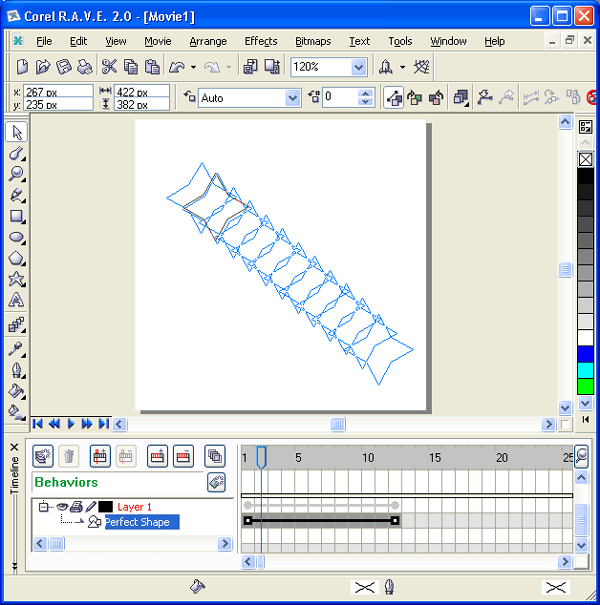Pick the green color swatch

pos(585,386)
